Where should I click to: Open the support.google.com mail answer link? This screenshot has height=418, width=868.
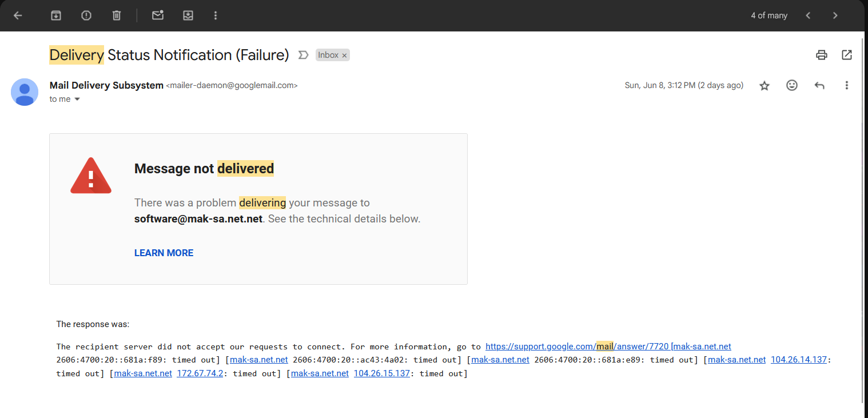tap(577, 347)
